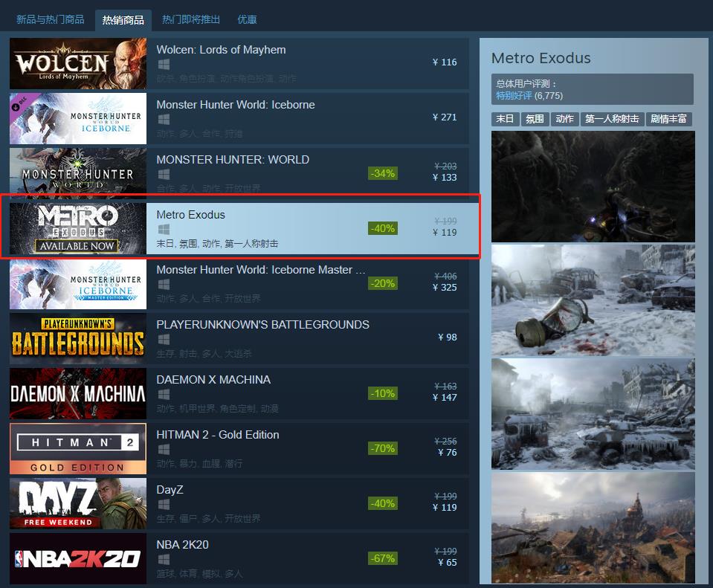This screenshot has height=588, width=713.
Task: Click the ¥ 98 price
Action: 448,337
